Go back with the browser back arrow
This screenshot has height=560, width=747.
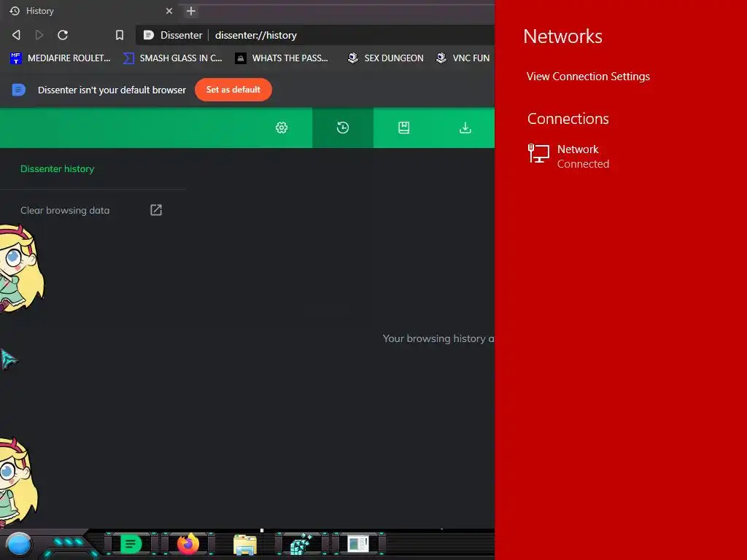[16, 35]
